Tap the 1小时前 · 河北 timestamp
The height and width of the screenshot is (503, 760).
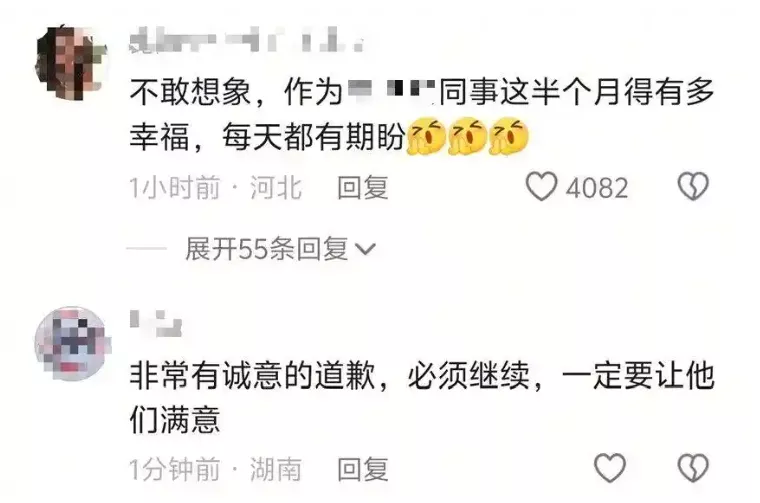coord(216,188)
